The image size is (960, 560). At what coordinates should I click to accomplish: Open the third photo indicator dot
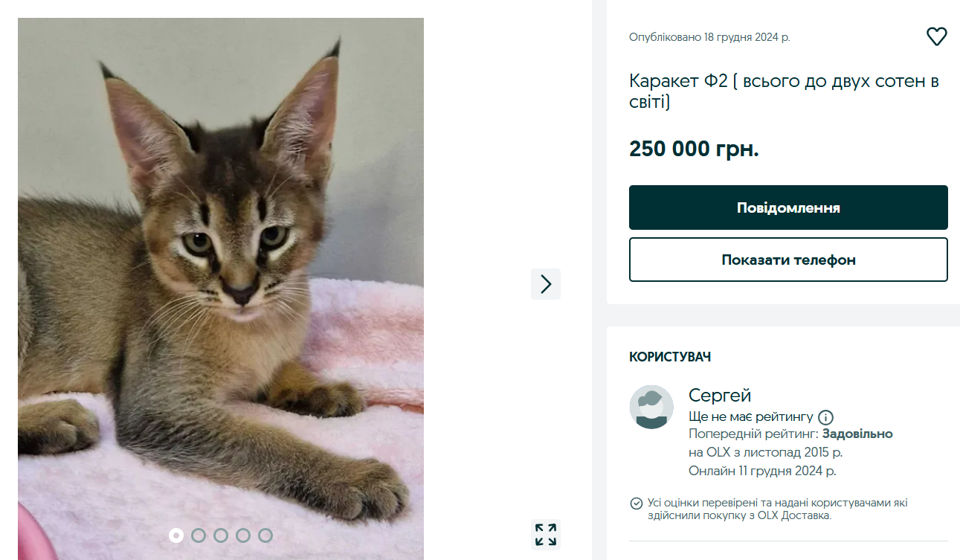coord(221,535)
